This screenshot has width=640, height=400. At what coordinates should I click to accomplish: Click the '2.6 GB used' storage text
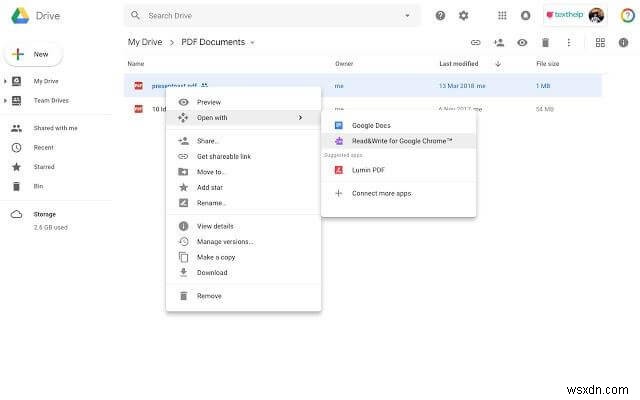[51, 227]
